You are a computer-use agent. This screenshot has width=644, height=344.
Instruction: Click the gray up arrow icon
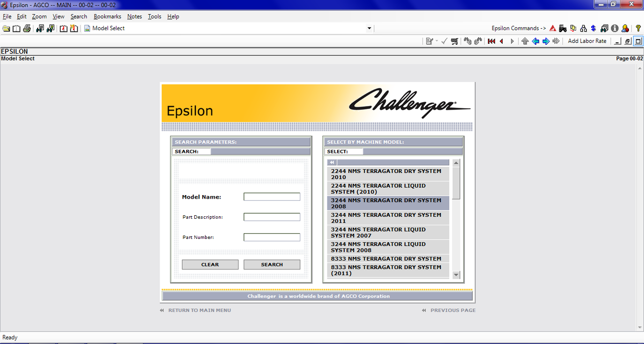coord(525,41)
